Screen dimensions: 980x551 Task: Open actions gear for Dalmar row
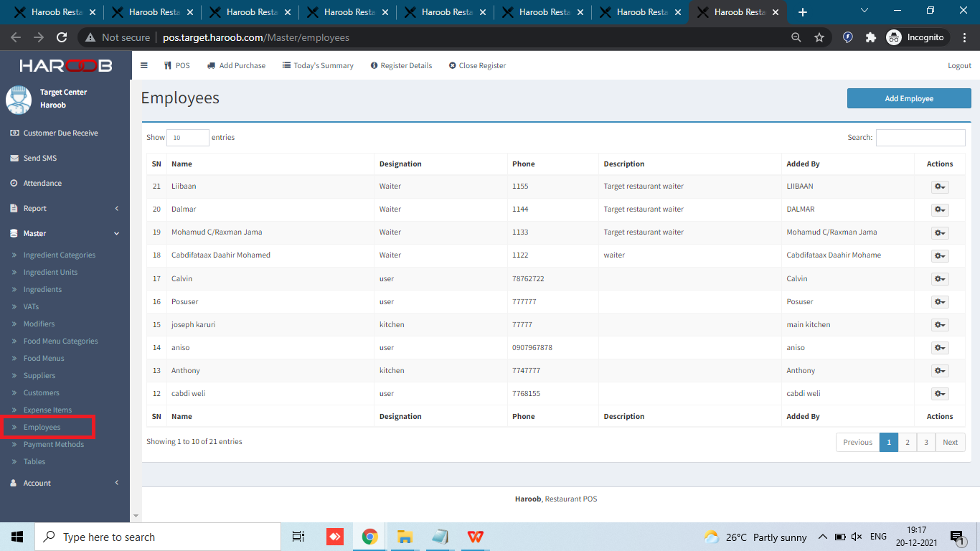940,209
